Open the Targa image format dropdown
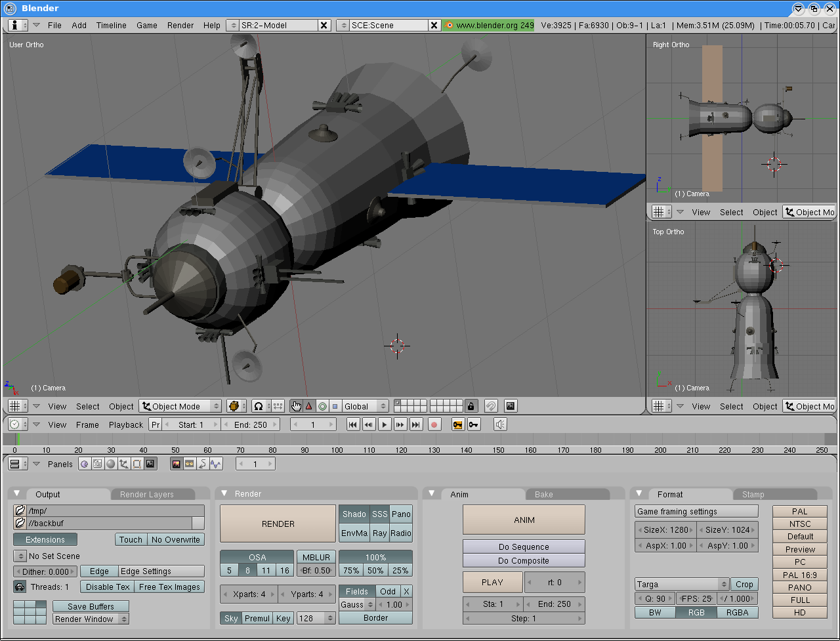The width and height of the screenshot is (840, 641). pyautogui.click(x=681, y=584)
